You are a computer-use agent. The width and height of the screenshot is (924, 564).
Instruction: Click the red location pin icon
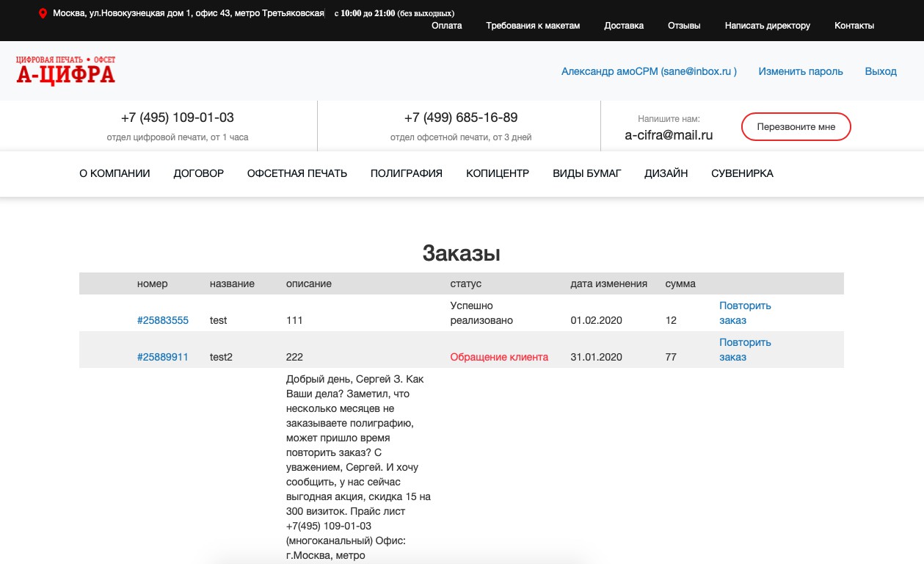tap(43, 13)
